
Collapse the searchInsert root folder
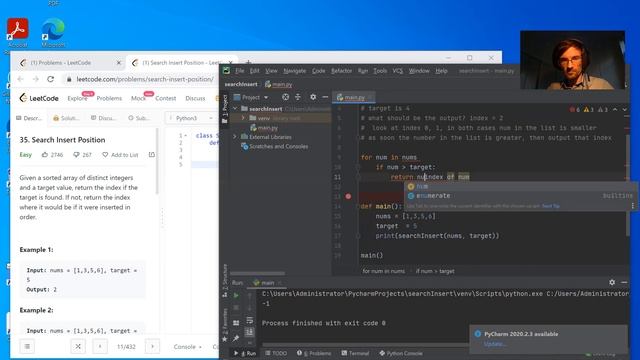(x=236, y=109)
